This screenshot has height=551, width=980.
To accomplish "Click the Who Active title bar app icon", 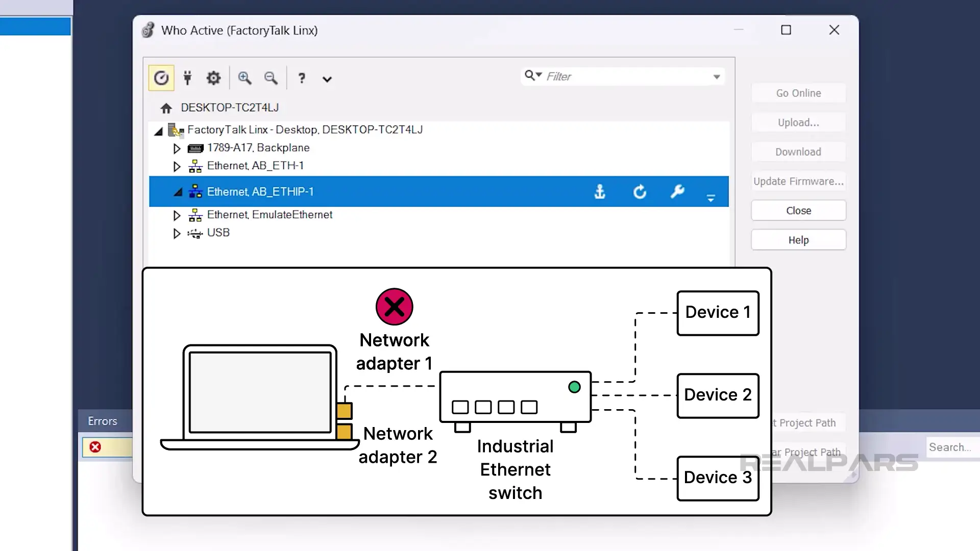I will 148,30.
